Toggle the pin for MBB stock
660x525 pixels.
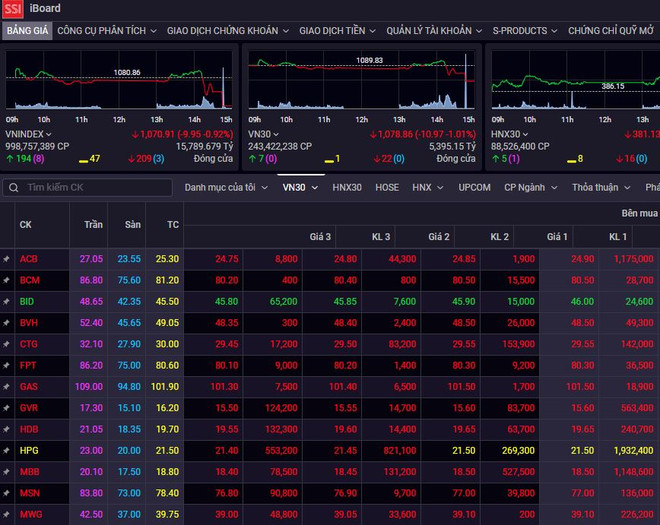point(7,471)
